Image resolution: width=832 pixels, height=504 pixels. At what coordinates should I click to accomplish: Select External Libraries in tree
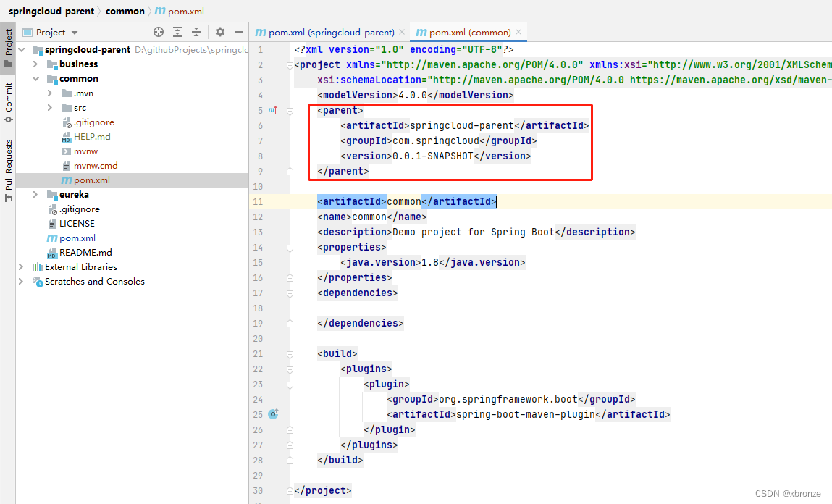click(x=80, y=267)
